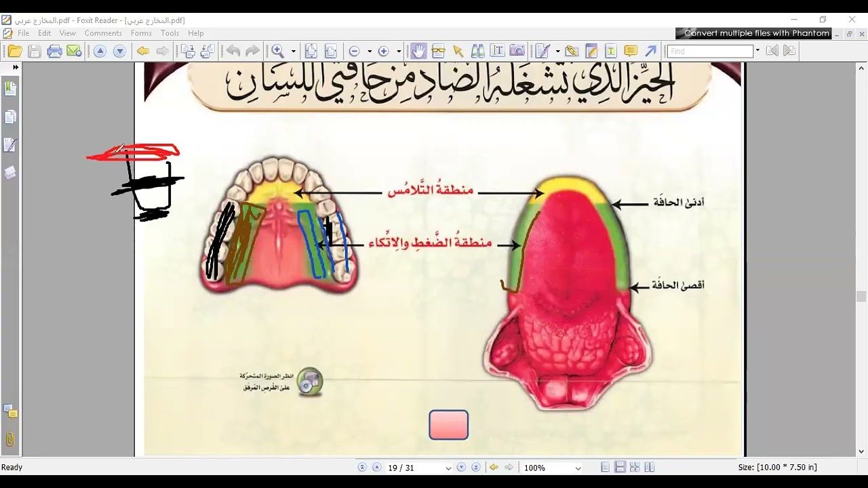The width and height of the screenshot is (868, 488).
Task: Switch to continuous page layout
Action: pyautogui.click(x=620, y=468)
